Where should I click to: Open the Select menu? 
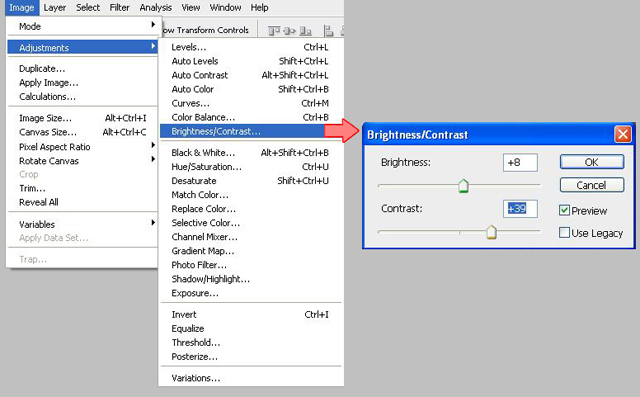88,8
